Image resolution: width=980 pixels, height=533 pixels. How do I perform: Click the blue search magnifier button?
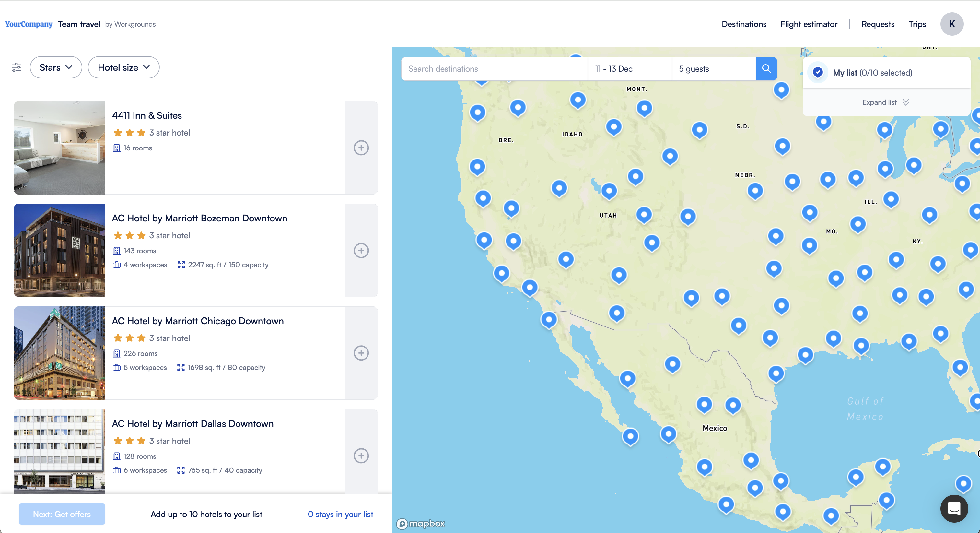[x=766, y=68]
